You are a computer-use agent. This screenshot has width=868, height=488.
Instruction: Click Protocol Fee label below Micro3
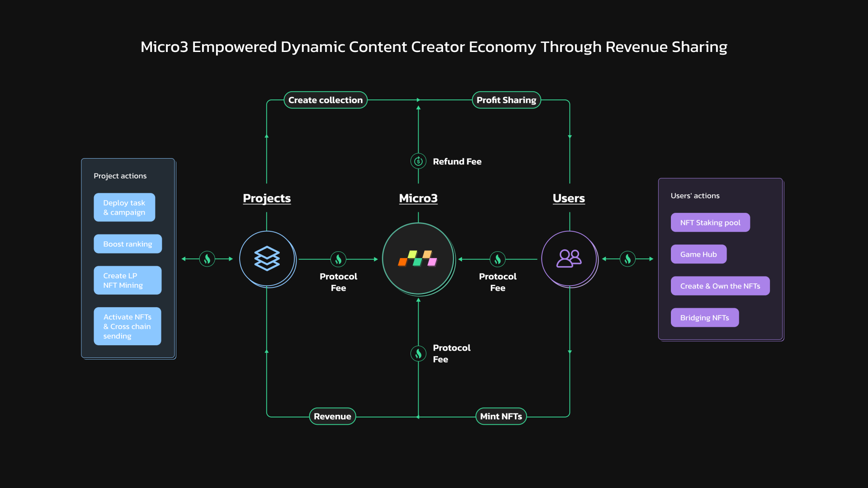(452, 353)
